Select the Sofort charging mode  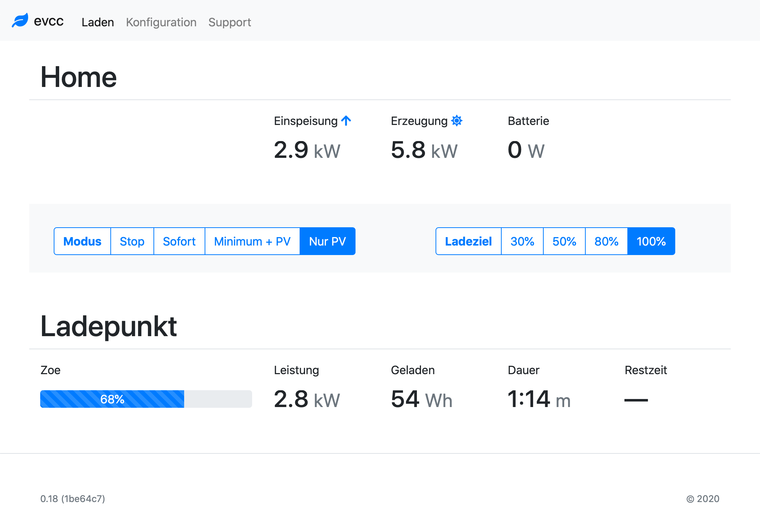(x=179, y=242)
